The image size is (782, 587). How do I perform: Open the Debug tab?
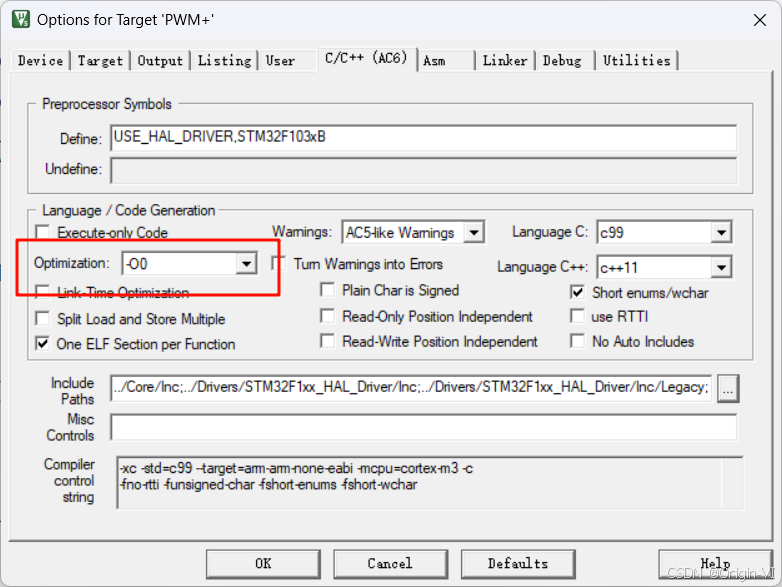coord(562,61)
